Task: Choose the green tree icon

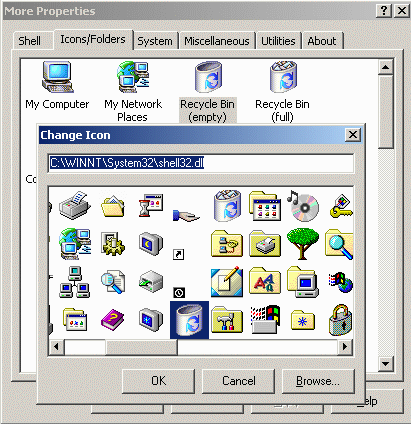Action: point(303,244)
